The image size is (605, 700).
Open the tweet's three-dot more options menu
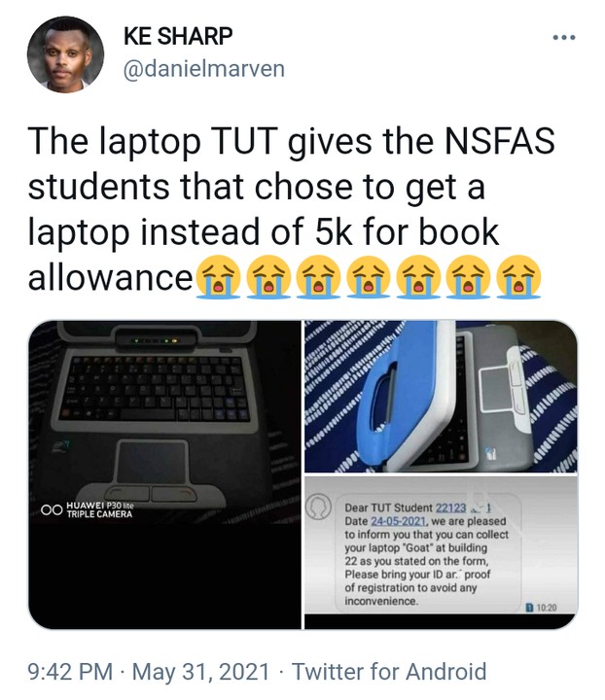coord(564,38)
